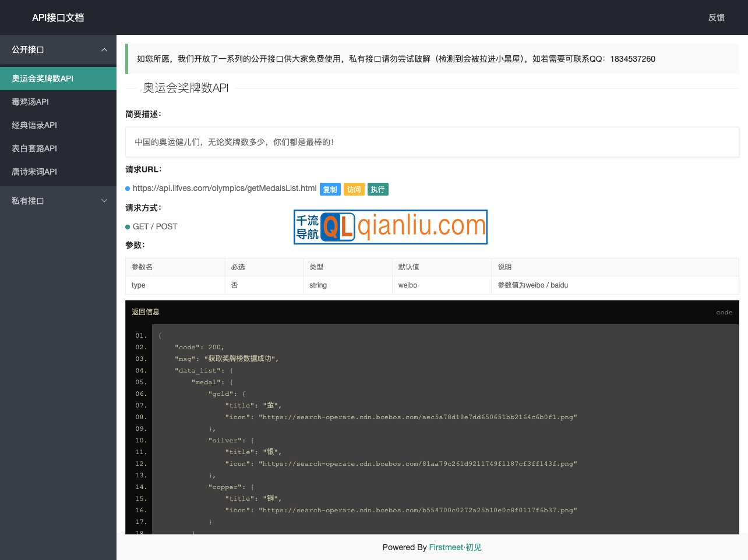Click the blue 复制 copy button

point(330,189)
